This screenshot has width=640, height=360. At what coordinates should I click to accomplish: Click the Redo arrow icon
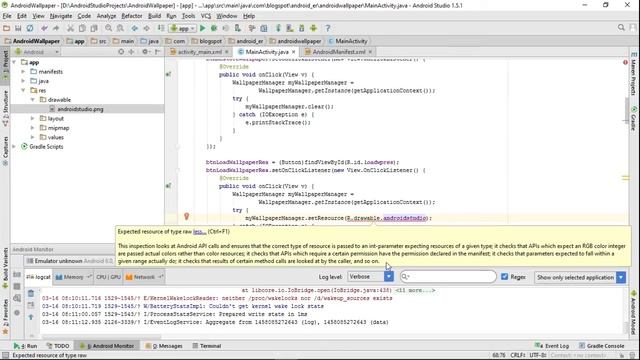pyautogui.click(x=56, y=28)
